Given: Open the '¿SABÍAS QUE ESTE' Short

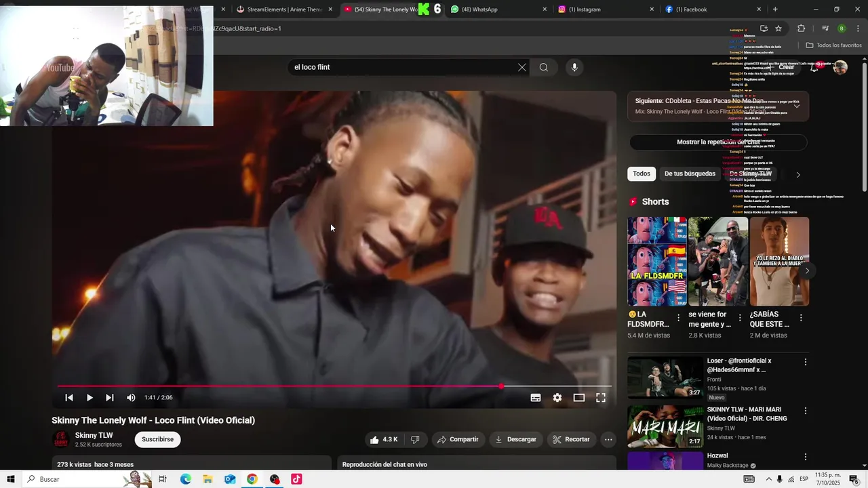Looking at the screenshot, I should pyautogui.click(x=779, y=262).
